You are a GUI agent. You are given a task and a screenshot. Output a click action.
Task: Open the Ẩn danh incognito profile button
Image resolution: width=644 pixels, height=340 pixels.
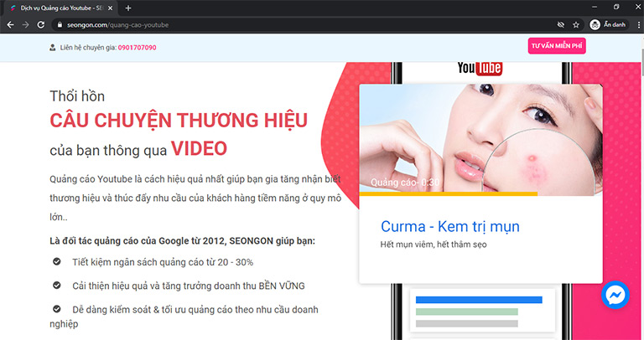point(608,24)
